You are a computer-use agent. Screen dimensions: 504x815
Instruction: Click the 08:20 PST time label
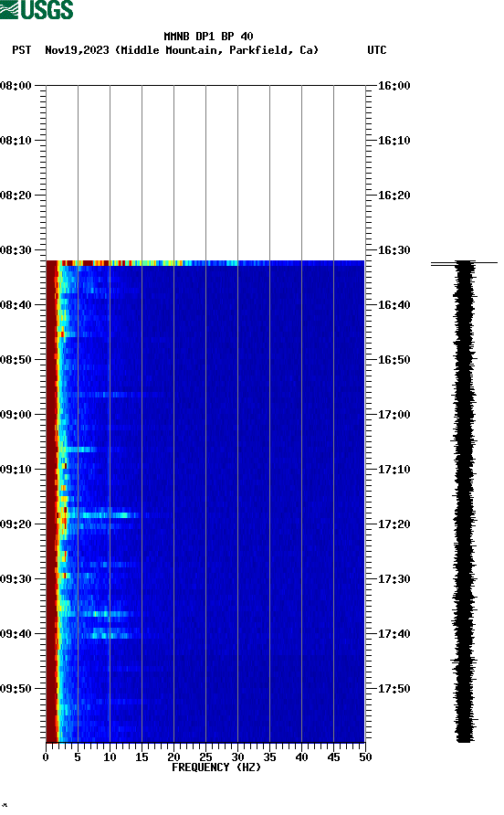point(16,195)
